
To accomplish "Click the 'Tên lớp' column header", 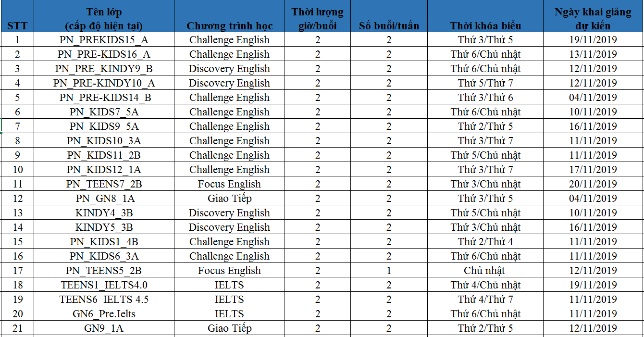I will point(104,19).
